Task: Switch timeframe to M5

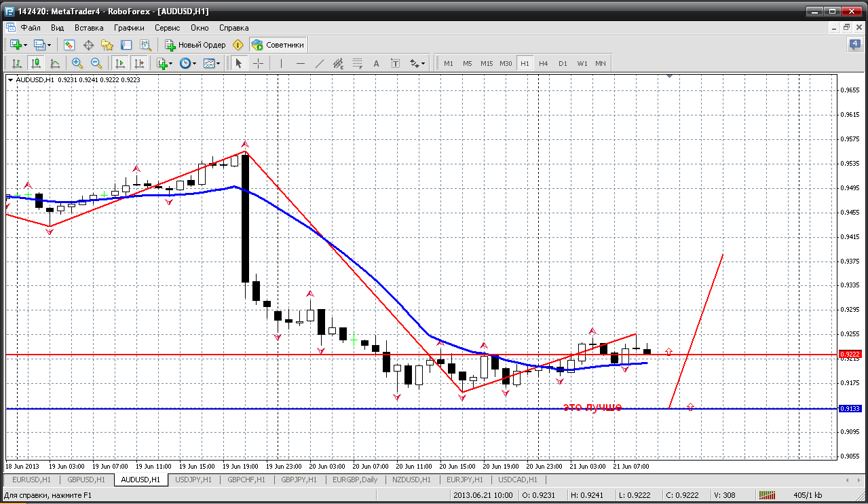Action: click(468, 63)
